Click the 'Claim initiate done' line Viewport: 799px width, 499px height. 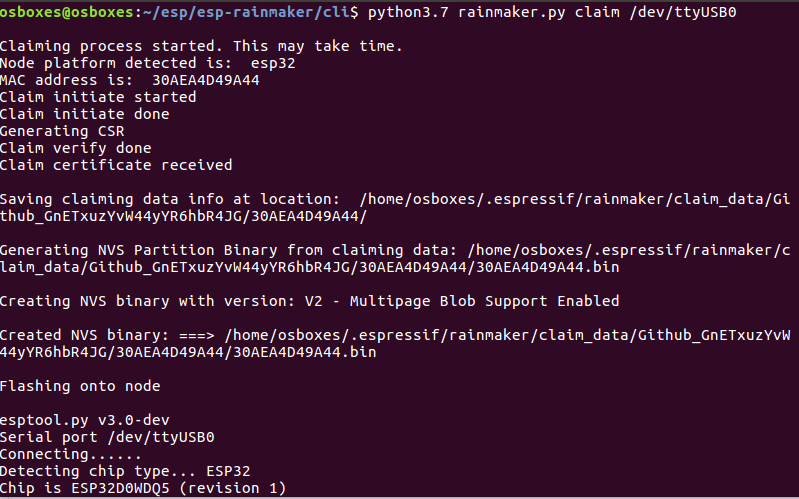[x=85, y=114]
